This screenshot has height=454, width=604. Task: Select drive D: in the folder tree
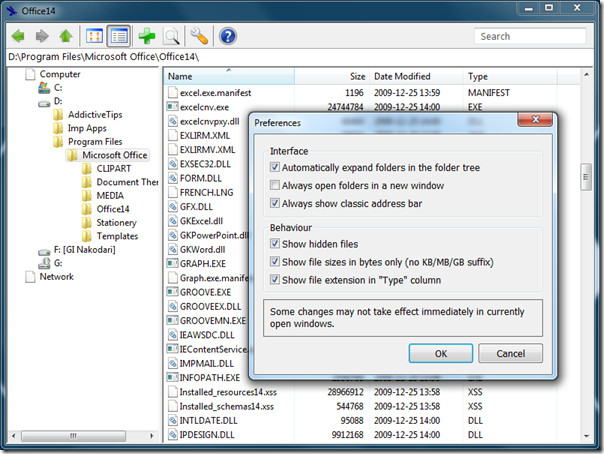pos(58,101)
